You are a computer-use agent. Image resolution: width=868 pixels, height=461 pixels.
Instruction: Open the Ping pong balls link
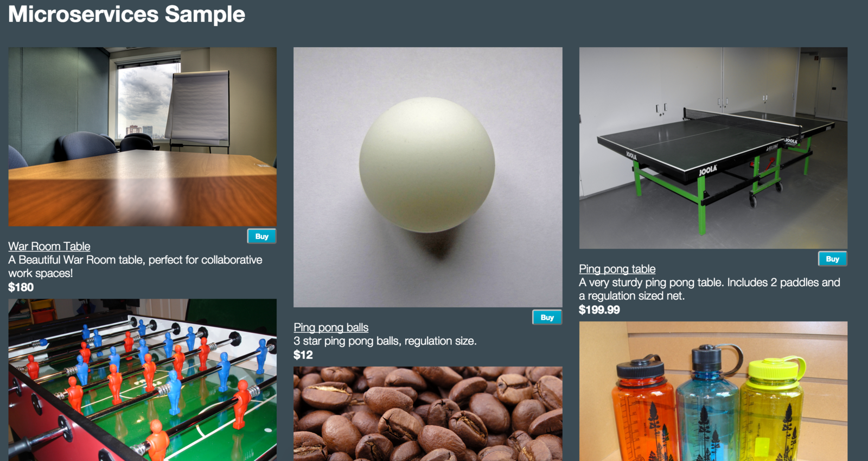pyautogui.click(x=331, y=327)
